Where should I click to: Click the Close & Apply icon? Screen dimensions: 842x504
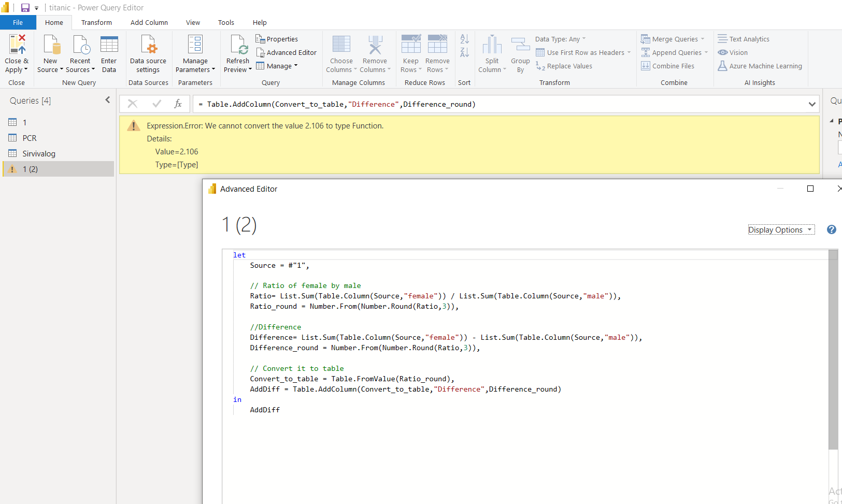coord(17,45)
